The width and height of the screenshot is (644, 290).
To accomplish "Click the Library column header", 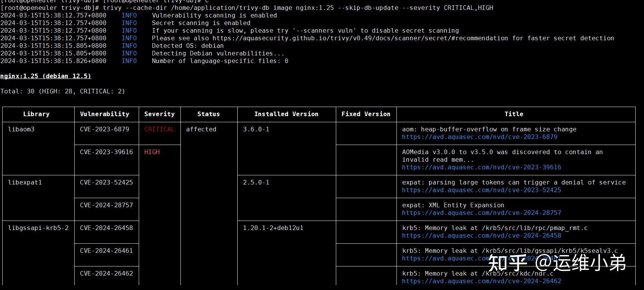I will coord(36,114).
